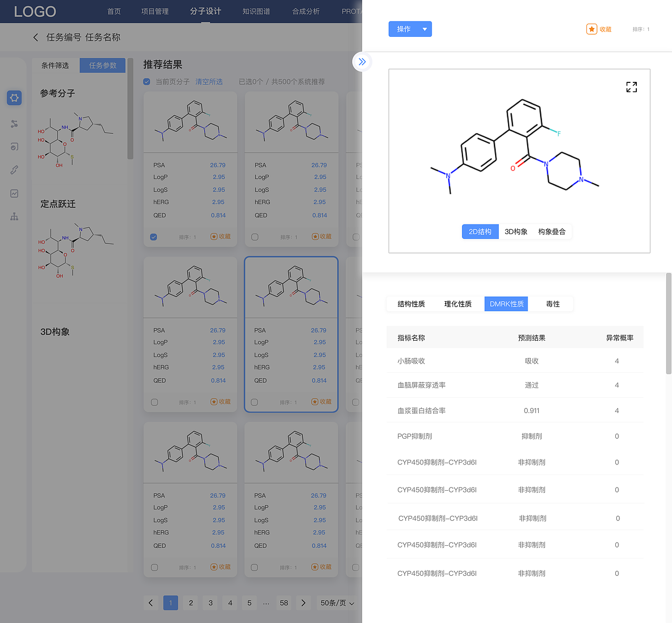This screenshot has width=672, height=623.
Task: Go to results page 58
Action: (x=284, y=603)
